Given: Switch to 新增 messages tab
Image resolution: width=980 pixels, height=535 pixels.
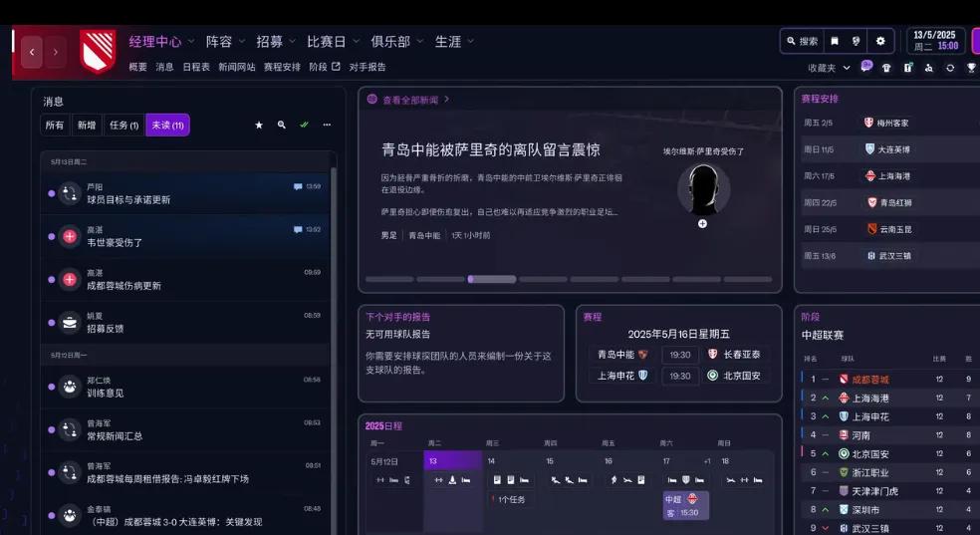Looking at the screenshot, I should point(87,125).
